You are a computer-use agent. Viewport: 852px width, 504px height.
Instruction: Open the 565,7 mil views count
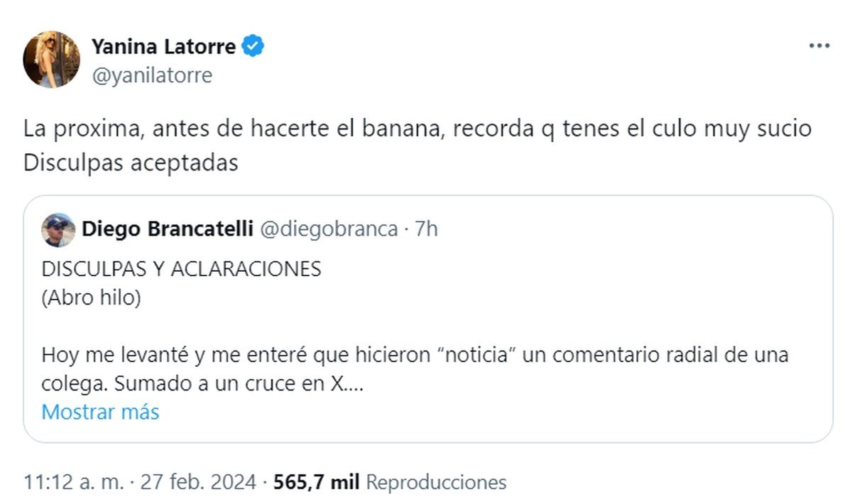tap(316, 483)
